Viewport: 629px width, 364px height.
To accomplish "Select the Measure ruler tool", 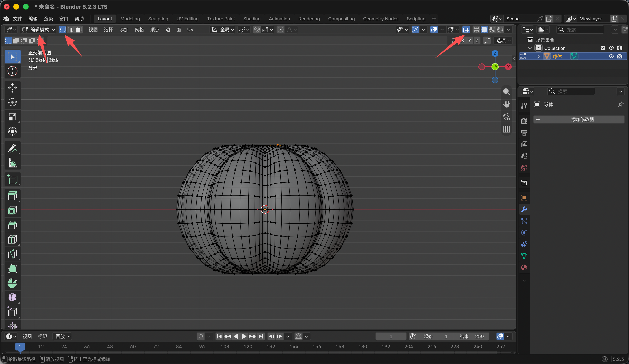I will 12,162.
